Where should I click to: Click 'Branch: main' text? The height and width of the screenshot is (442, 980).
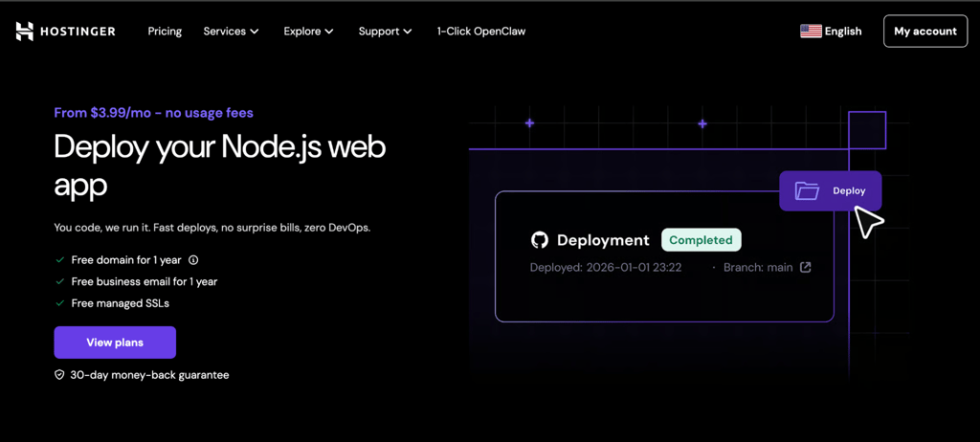point(758,268)
